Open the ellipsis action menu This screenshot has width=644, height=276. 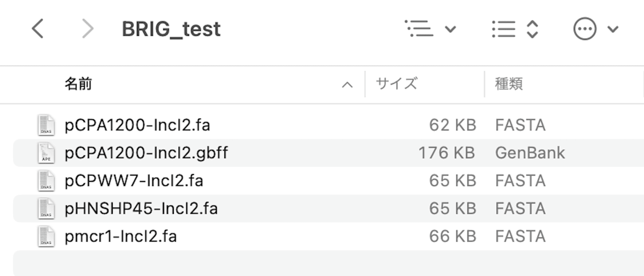[585, 29]
